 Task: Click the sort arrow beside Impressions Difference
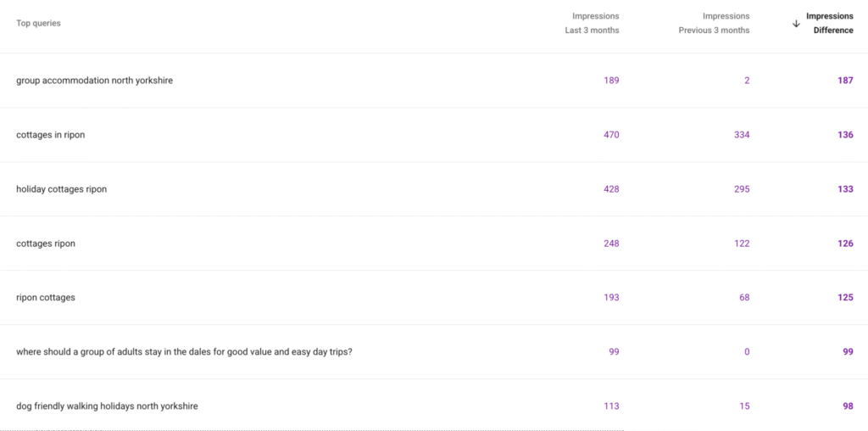click(x=796, y=24)
